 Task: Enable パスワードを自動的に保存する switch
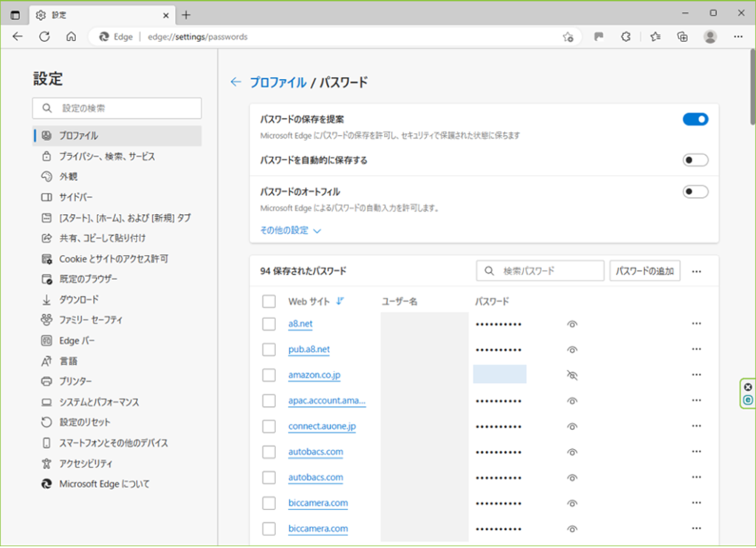click(695, 160)
